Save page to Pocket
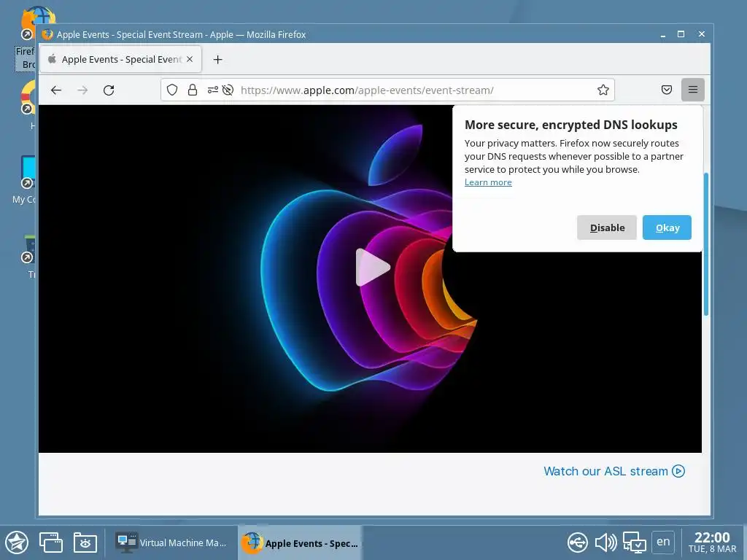 667,90
